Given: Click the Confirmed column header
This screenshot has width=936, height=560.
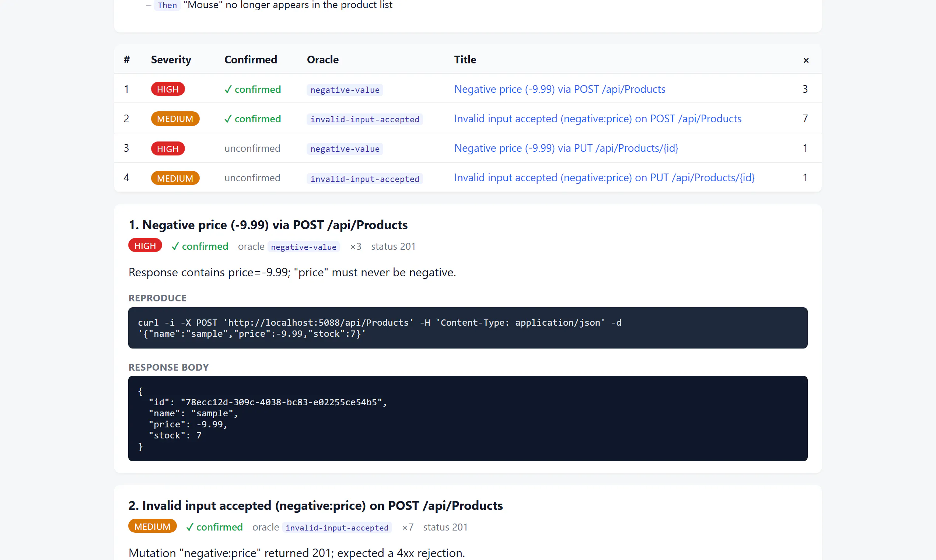Looking at the screenshot, I should point(251,60).
